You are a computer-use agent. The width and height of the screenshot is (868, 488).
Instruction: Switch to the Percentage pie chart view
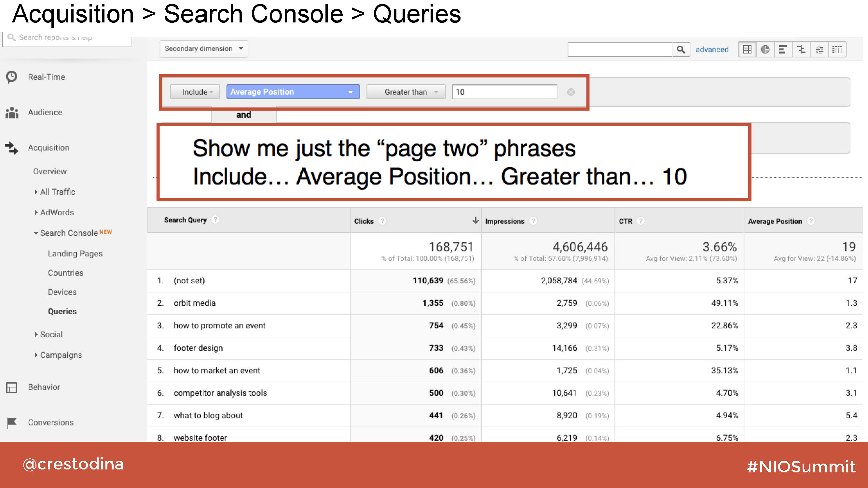point(765,49)
